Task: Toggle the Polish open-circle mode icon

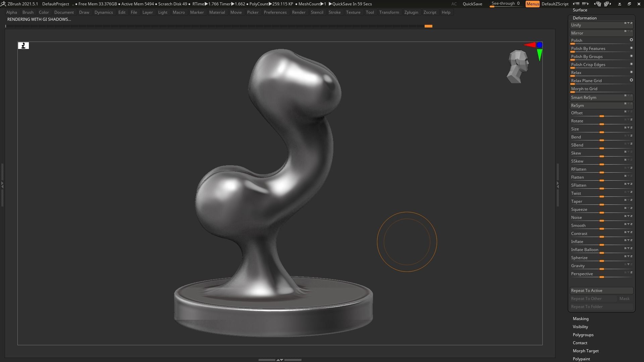Action: (631, 40)
